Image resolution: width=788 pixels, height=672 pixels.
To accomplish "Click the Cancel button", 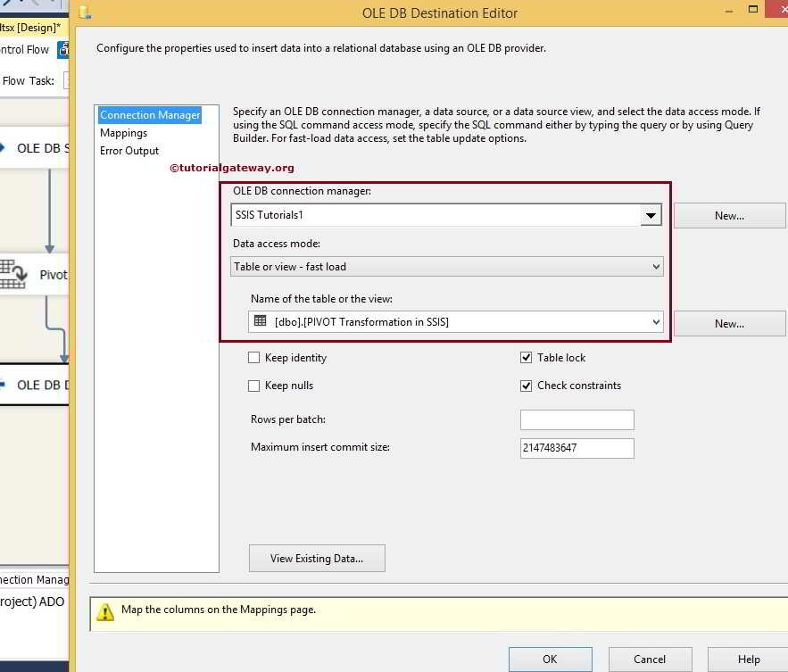I will (x=650, y=659).
